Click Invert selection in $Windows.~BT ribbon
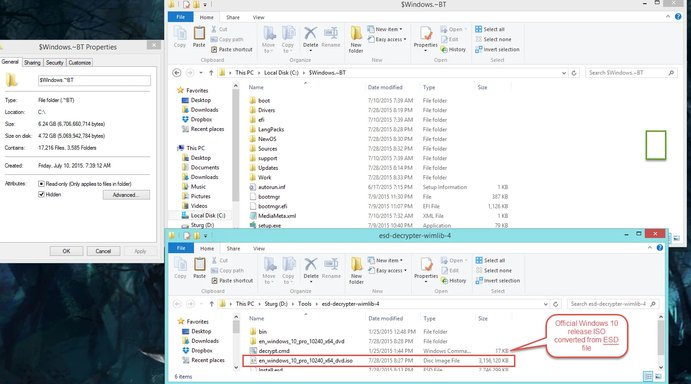The height and width of the screenshot is (384, 691). click(x=498, y=49)
